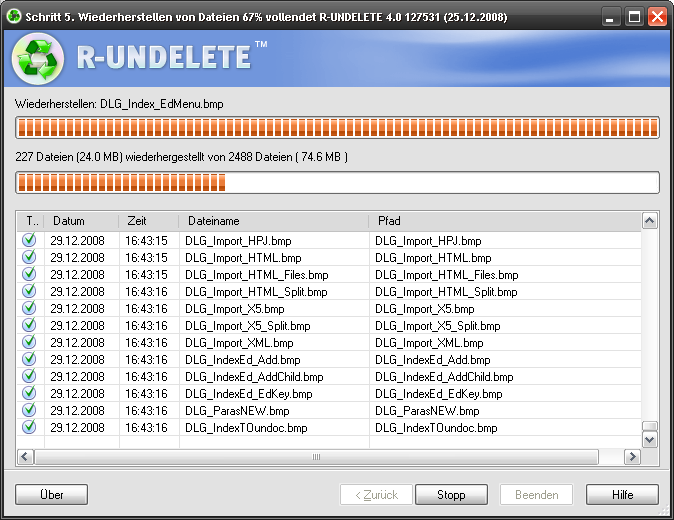Image resolution: width=674 pixels, height=520 pixels.
Task: Click the Zurück back button
Action: coord(376,495)
